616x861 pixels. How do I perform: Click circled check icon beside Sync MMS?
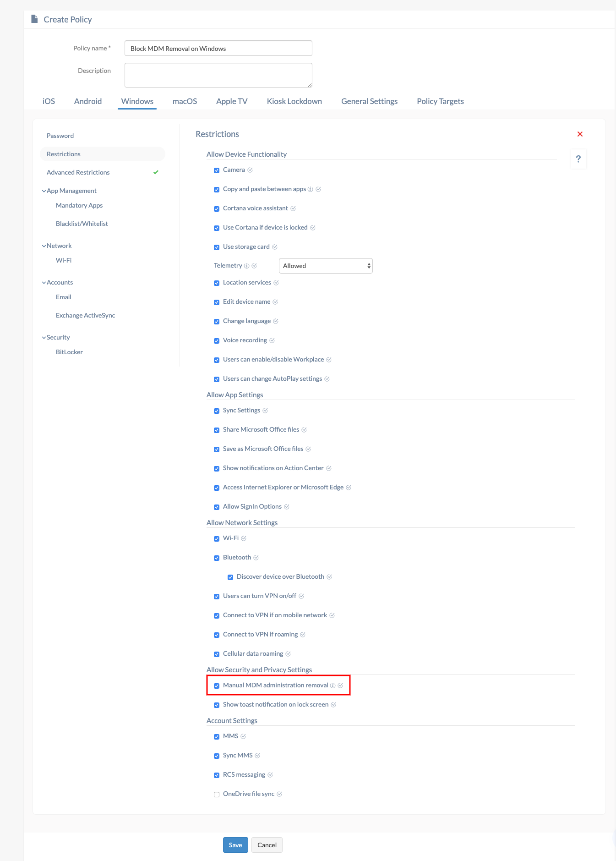pos(257,756)
